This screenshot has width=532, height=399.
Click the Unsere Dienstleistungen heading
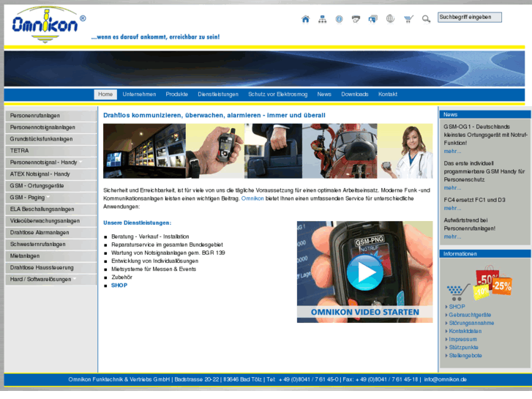(137, 223)
